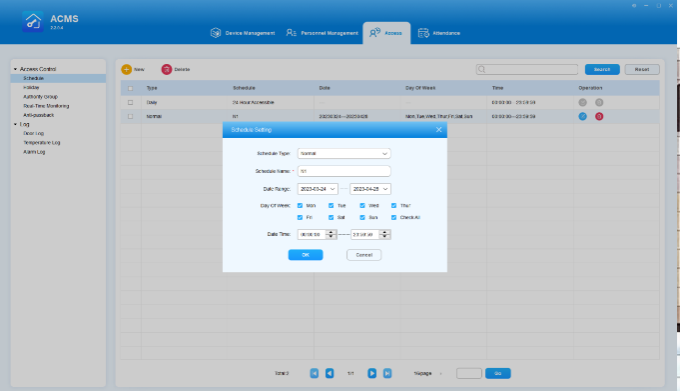Click the red Delete trash icon in toolbar
The width and height of the screenshot is (680, 391).
pyautogui.click(x=167, y=69)
